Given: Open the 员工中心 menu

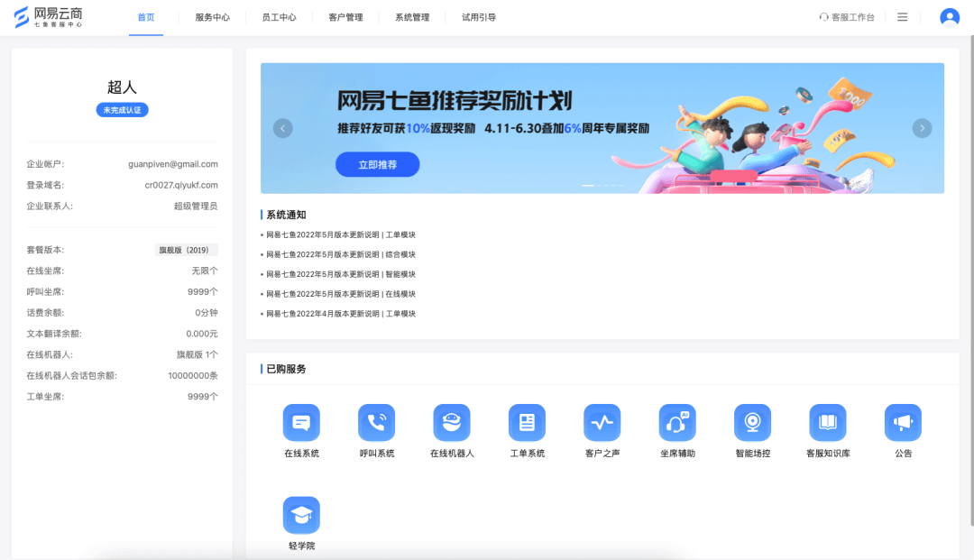Looking at the screenshot, I should 279,17.
